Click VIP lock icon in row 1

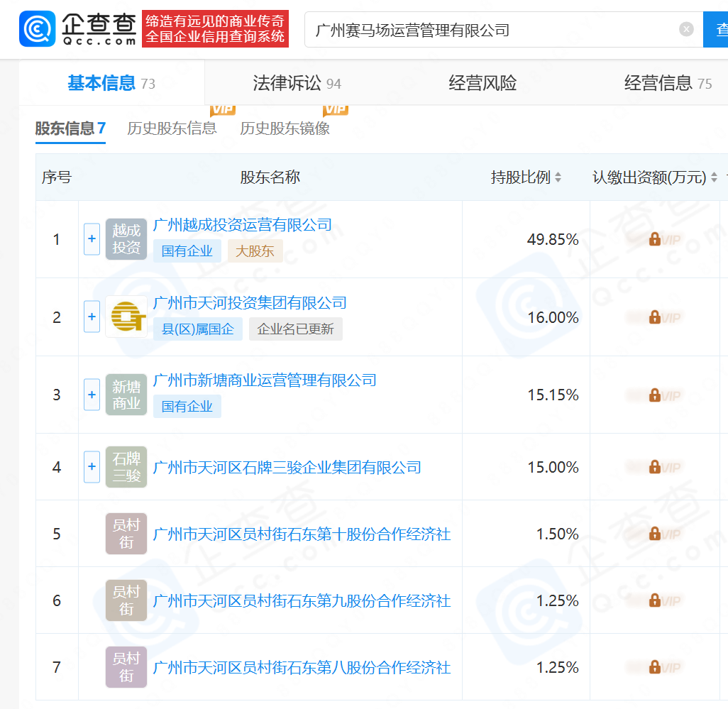click(x=655, y=239)
